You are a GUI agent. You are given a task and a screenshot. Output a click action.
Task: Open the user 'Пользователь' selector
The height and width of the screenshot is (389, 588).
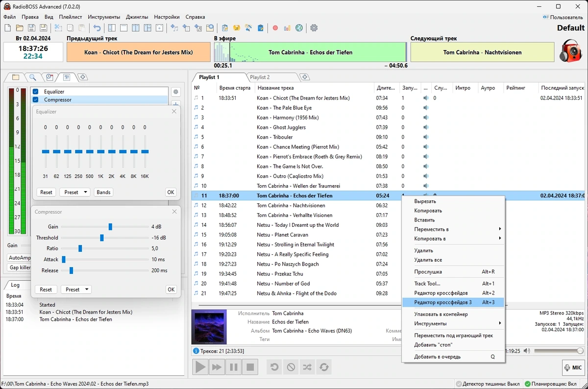click(x=563, y=17)
